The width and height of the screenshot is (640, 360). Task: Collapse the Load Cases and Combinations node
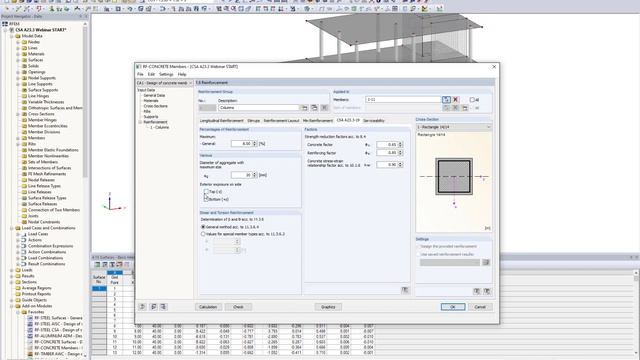point(11,228)
